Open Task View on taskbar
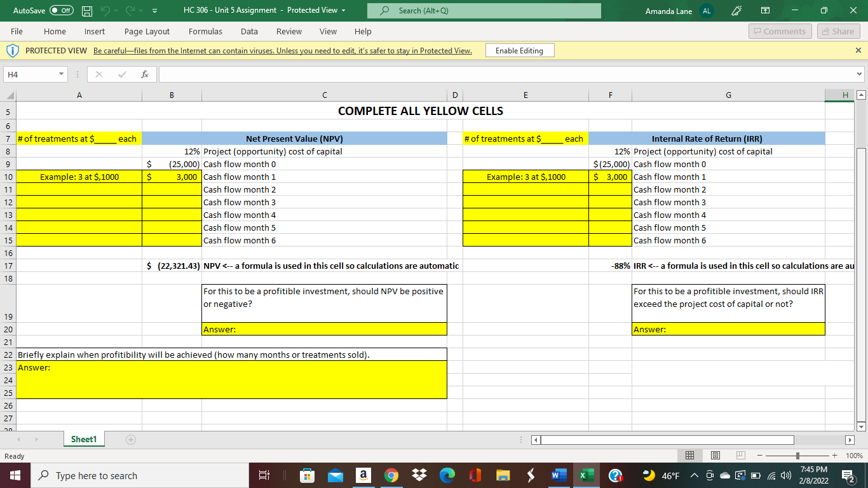 coord(265,475)
